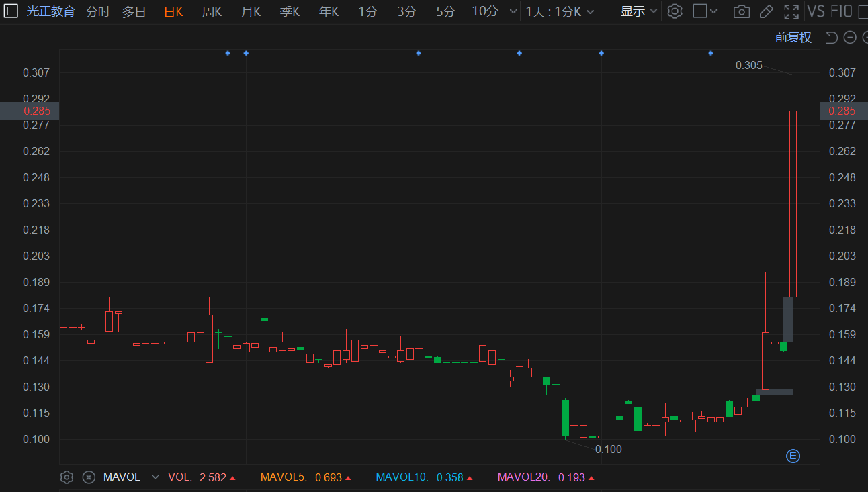
Task: Switch to 10分 minute chart
Action: [x=485, y=11]
